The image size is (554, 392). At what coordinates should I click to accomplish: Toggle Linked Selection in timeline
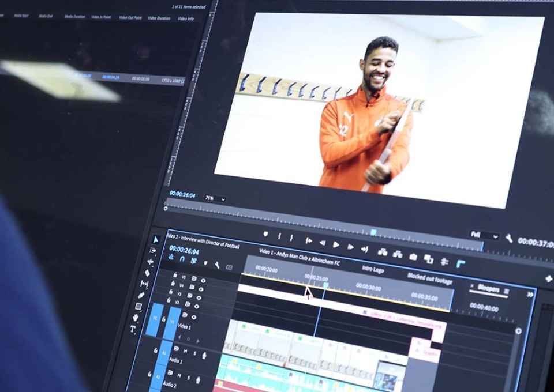(x=193, y=261)
